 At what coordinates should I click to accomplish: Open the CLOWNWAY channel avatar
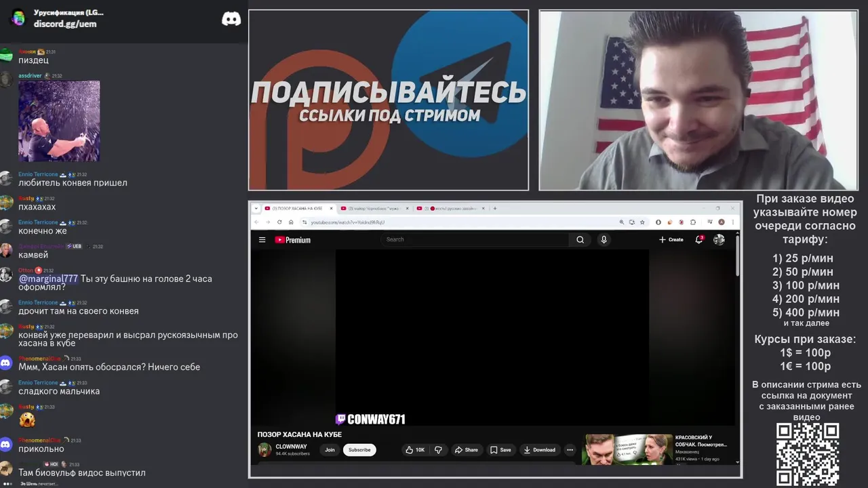[x=264, y=449]
